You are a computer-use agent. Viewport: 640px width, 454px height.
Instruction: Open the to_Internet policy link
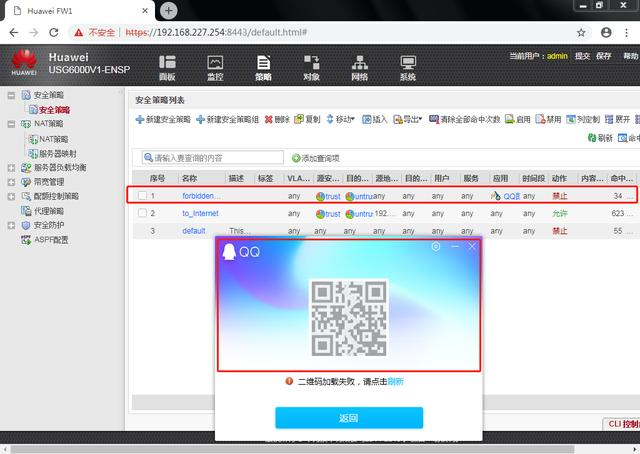200,213
